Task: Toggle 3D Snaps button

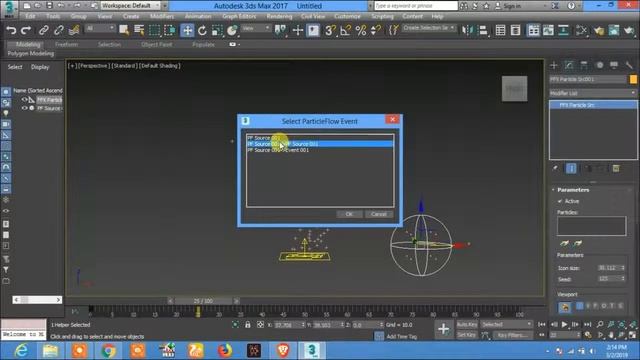Action: tap(330, 30)
